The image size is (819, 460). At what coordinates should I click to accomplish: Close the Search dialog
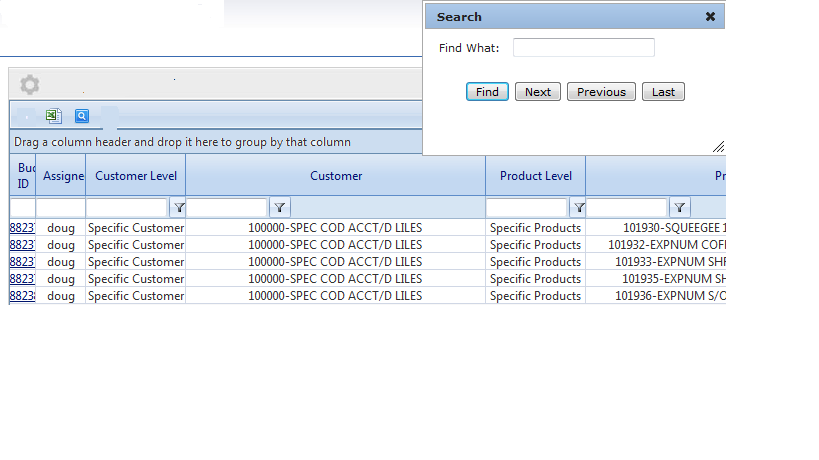pos(710,17)
